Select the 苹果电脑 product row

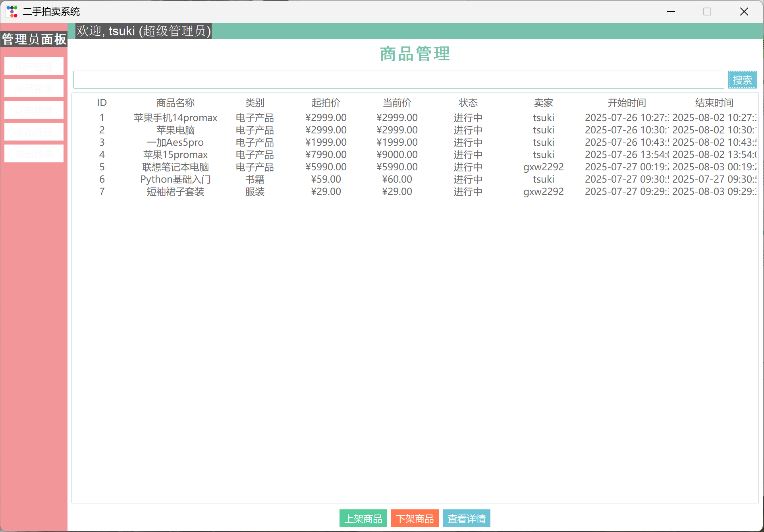coord(415,130)
